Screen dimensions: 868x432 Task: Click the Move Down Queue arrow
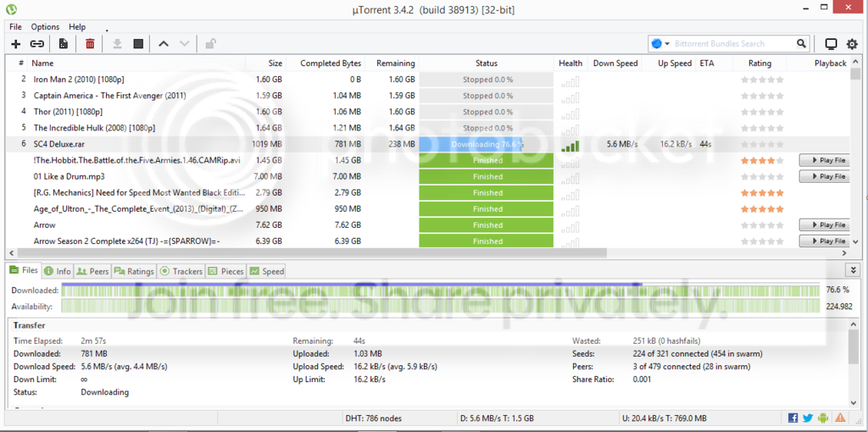point(185,44)
